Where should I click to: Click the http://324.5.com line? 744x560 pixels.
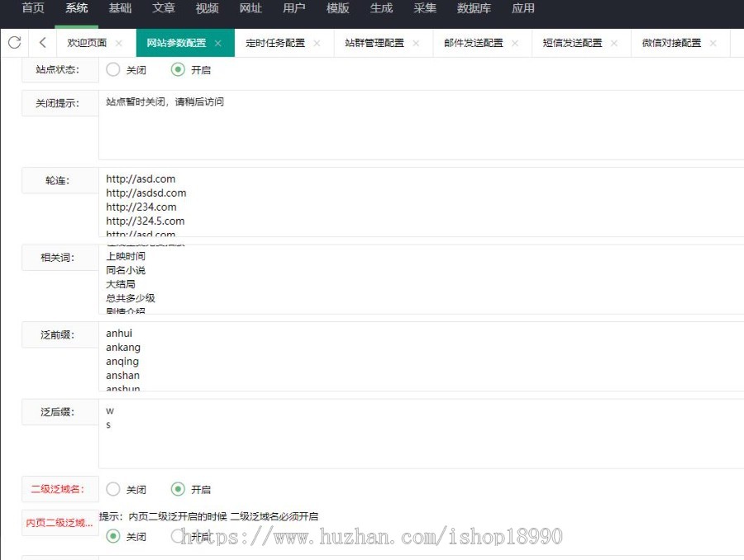point(145,221)
